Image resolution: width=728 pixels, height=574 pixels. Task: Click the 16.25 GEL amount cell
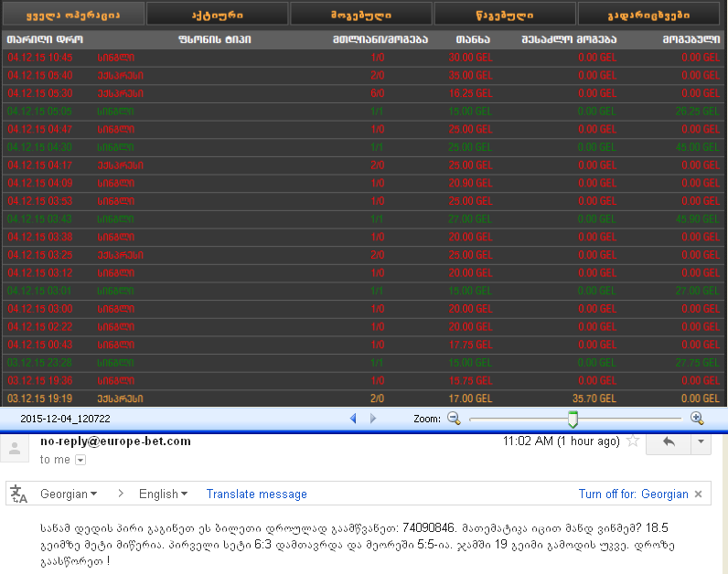470,93
